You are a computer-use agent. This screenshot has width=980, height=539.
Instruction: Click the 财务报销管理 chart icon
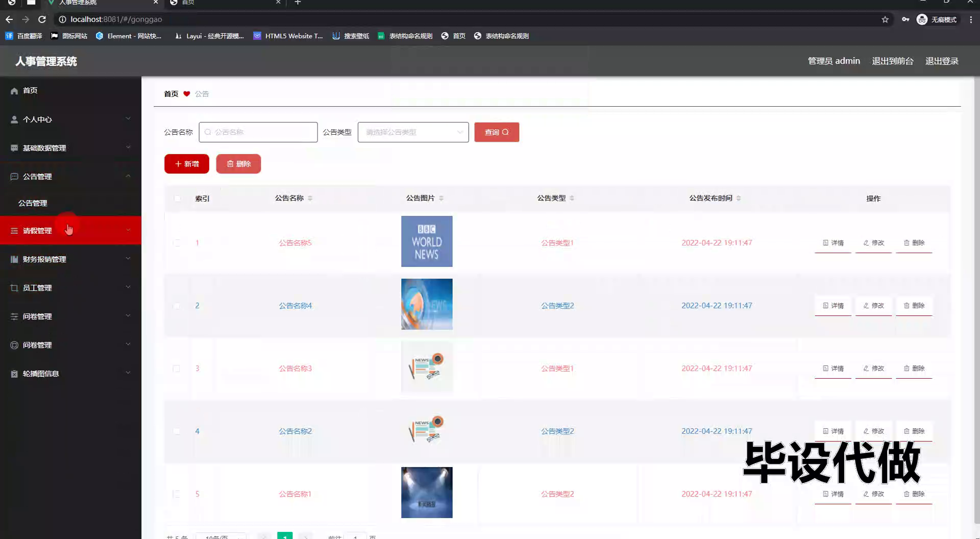(x=14, y=259)
